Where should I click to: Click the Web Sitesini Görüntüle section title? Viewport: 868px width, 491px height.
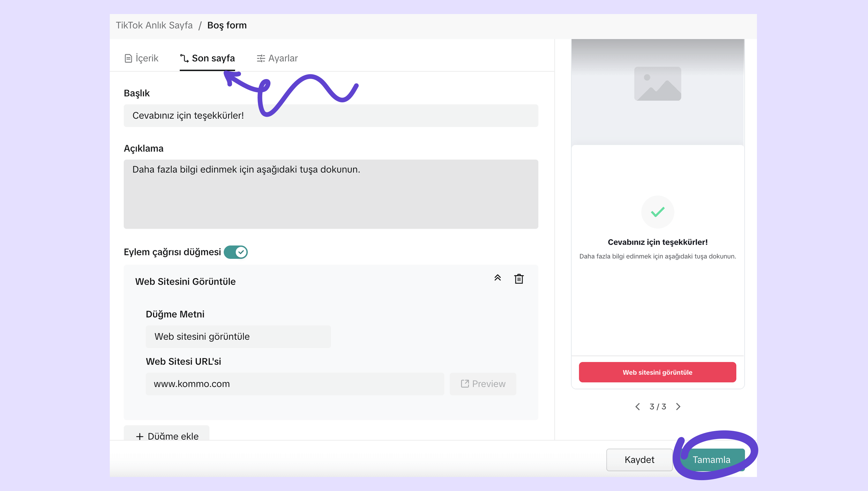185,282
